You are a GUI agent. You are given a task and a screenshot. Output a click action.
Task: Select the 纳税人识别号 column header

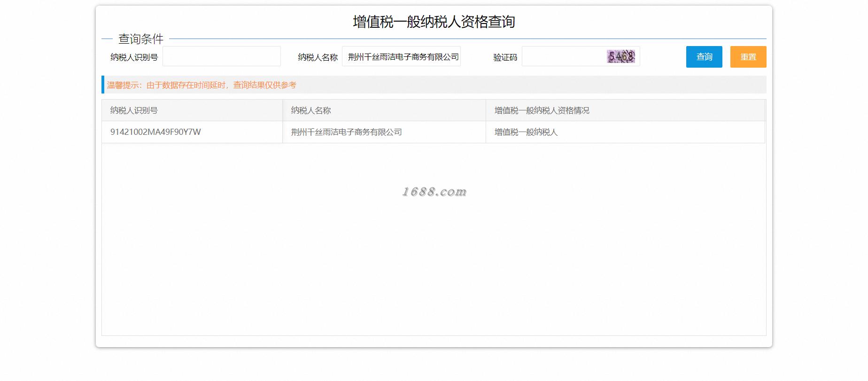(192, 110)
